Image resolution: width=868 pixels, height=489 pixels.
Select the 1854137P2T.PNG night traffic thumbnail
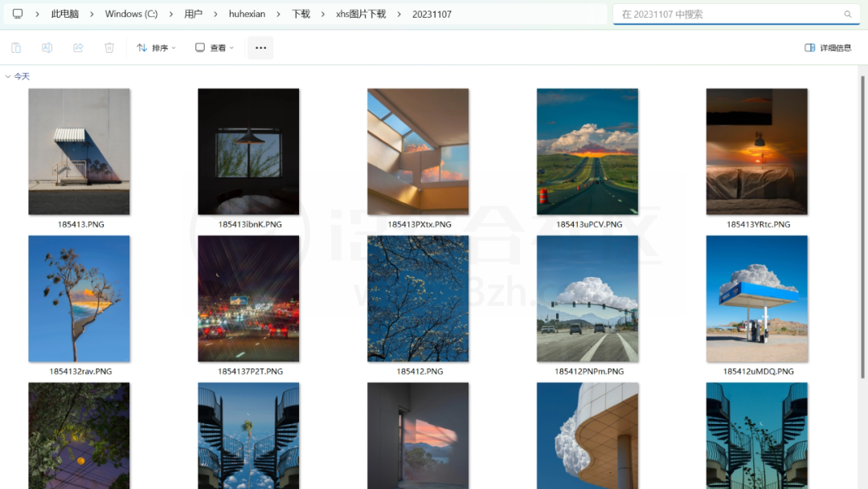(248, 299)
